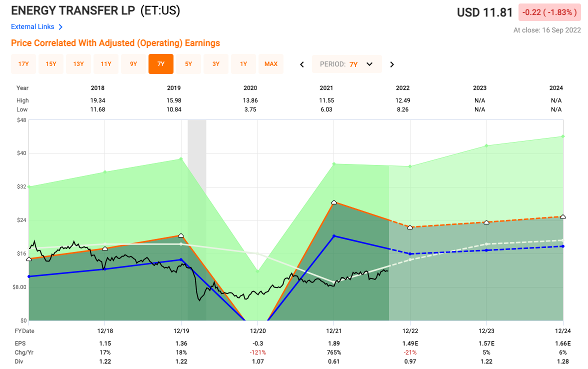Open the External Links link
Image resolution: width=588 pixels, height=369 pixels.
[32, 26]
